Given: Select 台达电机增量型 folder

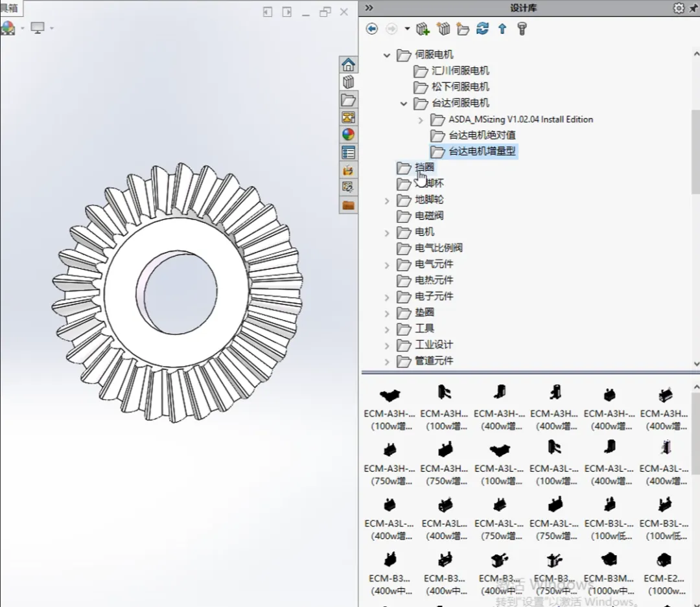Looking at the screenshot, I should pyautogui.click(x=473, y=152).
